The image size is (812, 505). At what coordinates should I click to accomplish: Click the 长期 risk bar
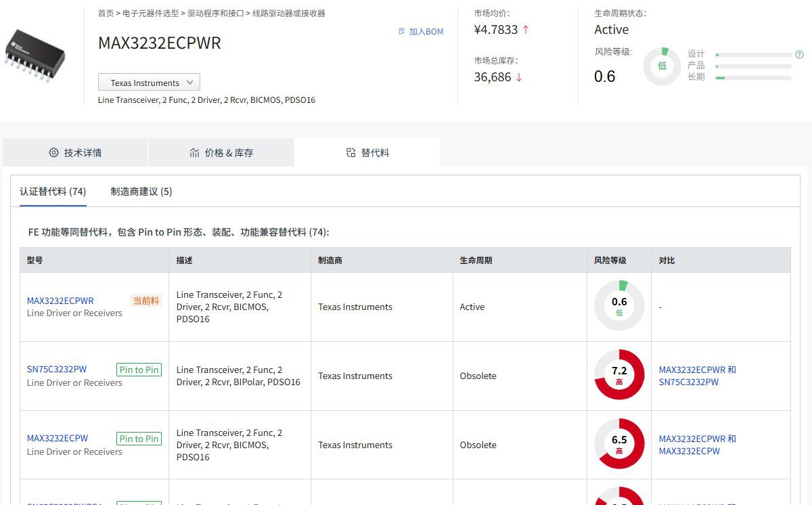[753, 78]
